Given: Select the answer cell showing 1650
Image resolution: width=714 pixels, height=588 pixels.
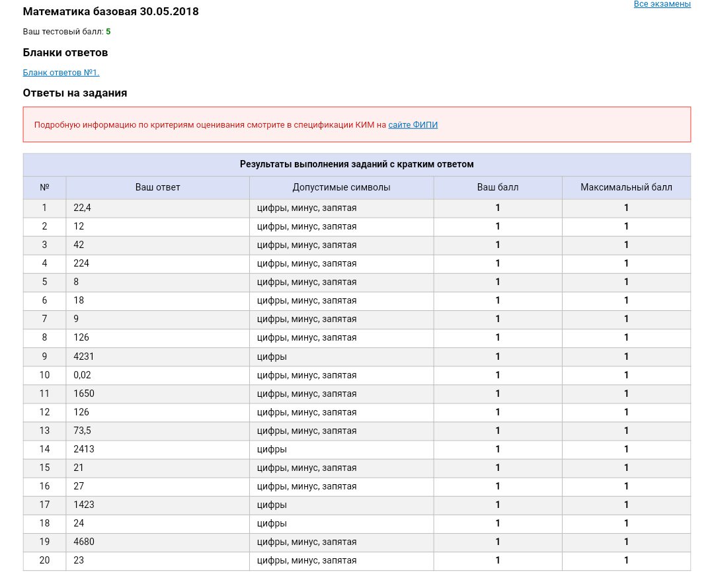Looking at the screenshot, I should 157,394.
